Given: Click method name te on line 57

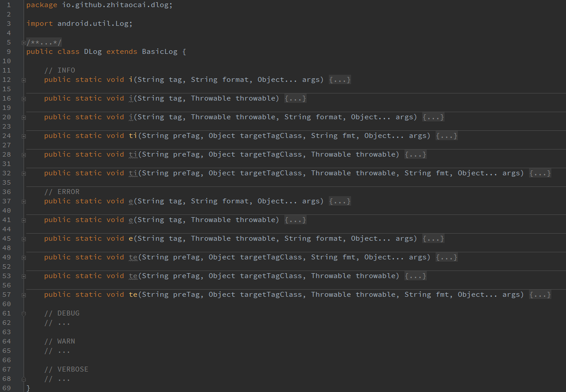Looking at the screenshot, I should [x=133, y=295].
